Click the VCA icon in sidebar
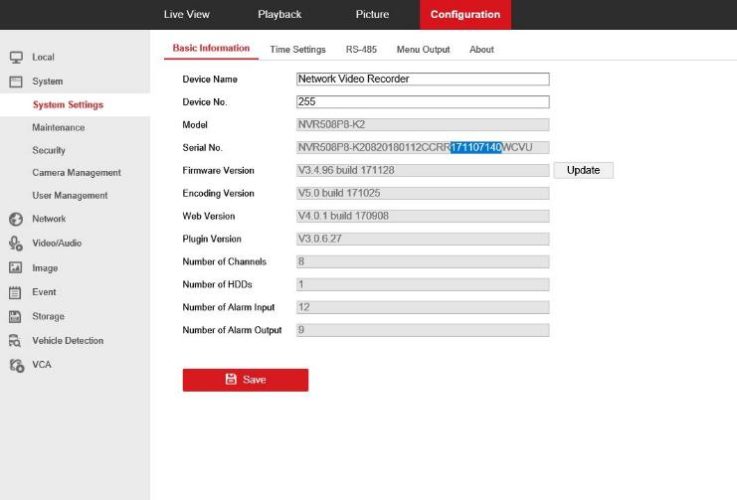 16,365
